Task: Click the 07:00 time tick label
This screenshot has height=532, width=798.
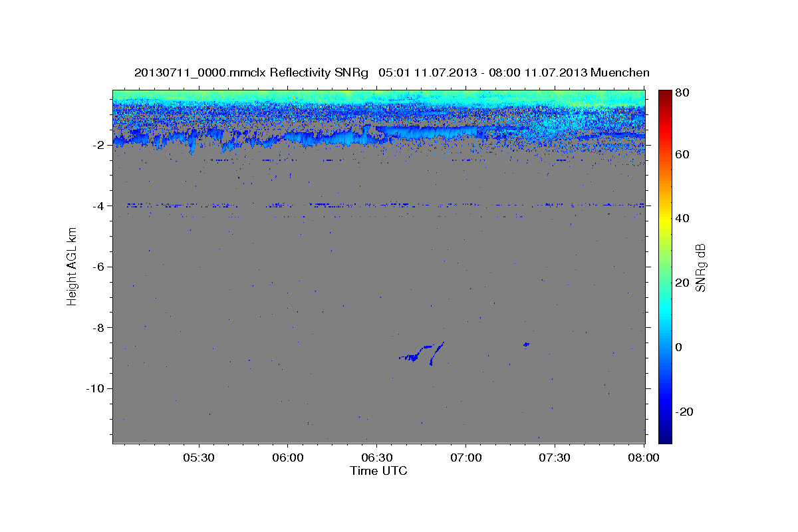Action: 466,458
